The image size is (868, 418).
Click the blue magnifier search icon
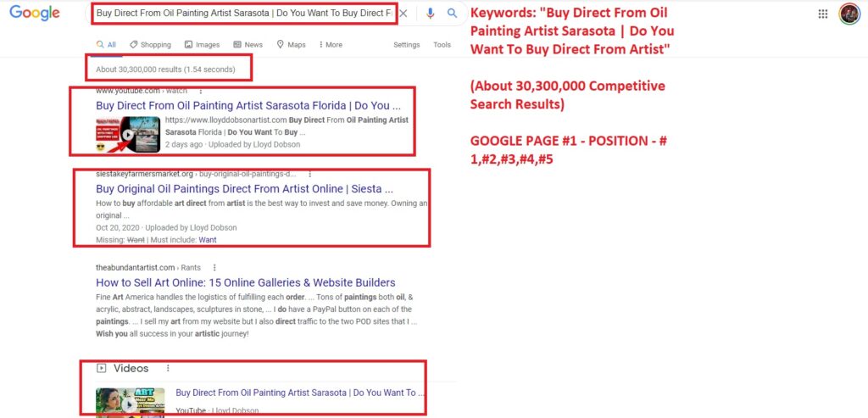pyautogui.click(x=453, y=14)
